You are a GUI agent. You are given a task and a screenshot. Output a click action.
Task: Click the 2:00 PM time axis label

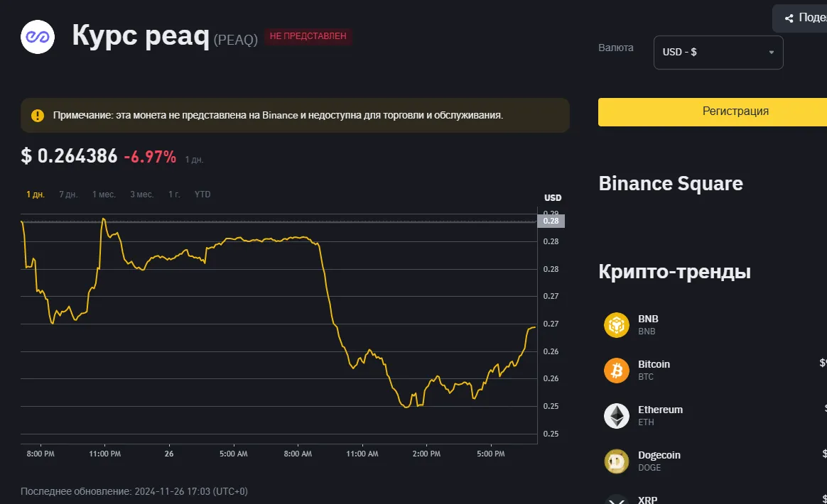[x=426, y=454]
